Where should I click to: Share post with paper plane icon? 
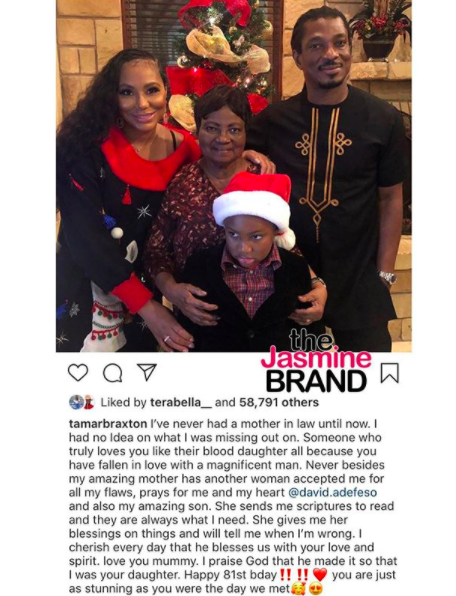click(147, 372)
